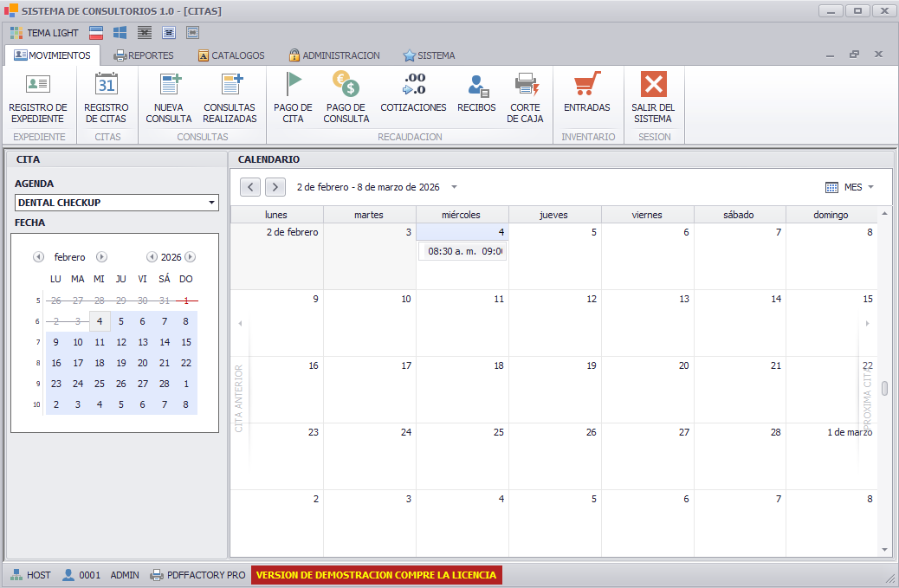Select February 14 in mini calendar
This screenshot has width=899, height=588.
(165, 342)
